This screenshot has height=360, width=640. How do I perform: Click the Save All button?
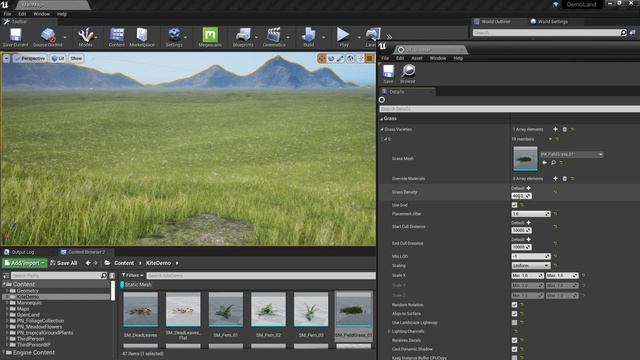pyautogui.click(x=63, y=263)
